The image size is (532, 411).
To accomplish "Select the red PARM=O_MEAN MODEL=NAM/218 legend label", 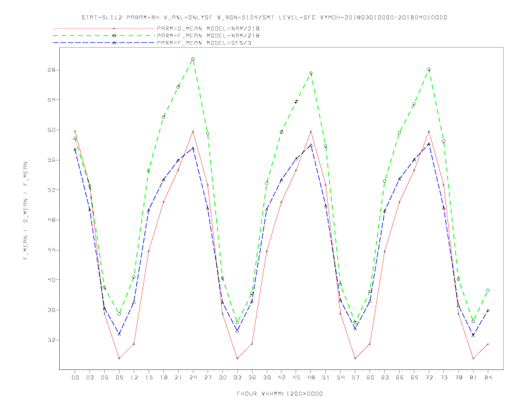I will pyautogui.click(x=208, y=28).
